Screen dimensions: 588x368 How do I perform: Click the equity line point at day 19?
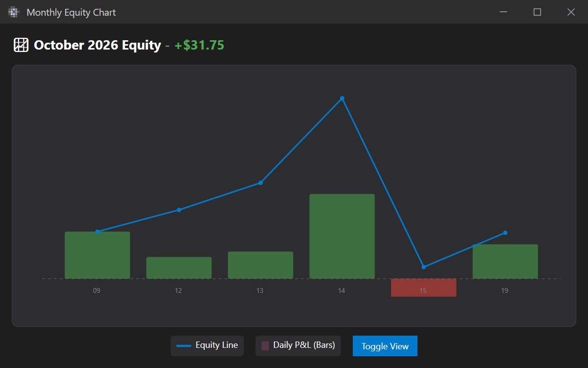point(505,233)
